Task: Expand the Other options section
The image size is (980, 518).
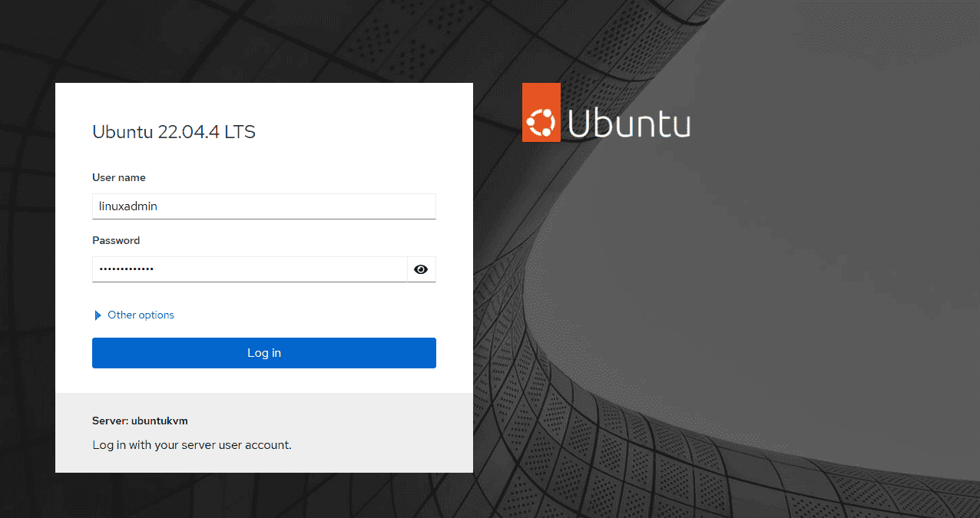Action: pyautogui.click(x=134, y=315)
